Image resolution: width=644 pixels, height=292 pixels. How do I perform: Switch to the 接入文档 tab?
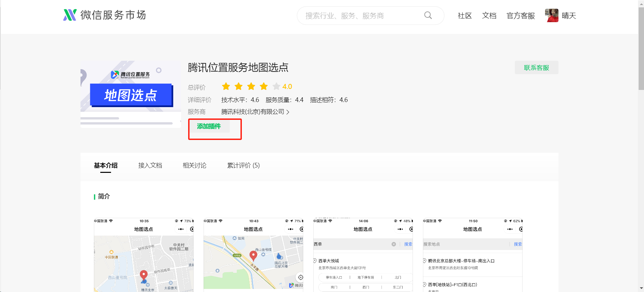coord(150,165)
